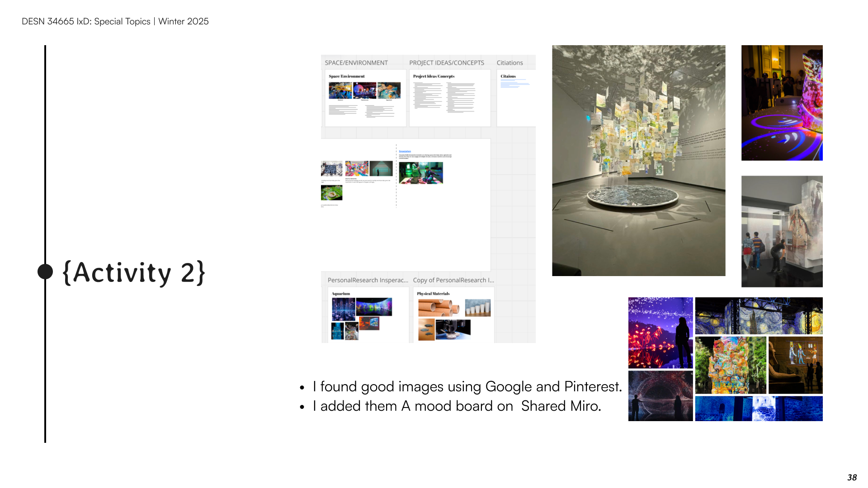
Task: Open the museum projection wall photo
Action: pos(782,231)
